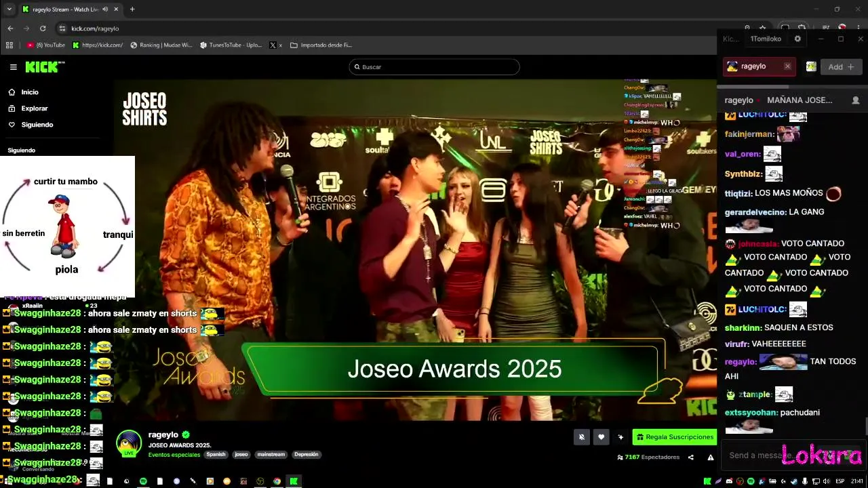
Task: Expand the tab search dropdown arrow
Action: tap(9, 9)
